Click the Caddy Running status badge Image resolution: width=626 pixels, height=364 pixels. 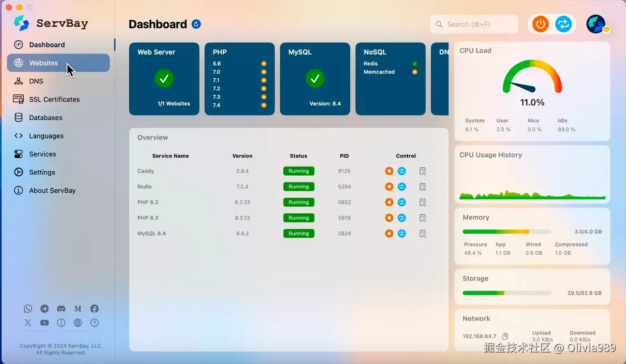(x=299, y=171)
